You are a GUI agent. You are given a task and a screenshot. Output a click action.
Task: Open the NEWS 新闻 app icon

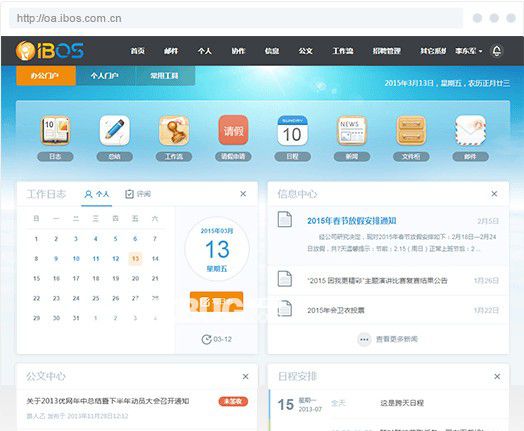tap(352, 131)
